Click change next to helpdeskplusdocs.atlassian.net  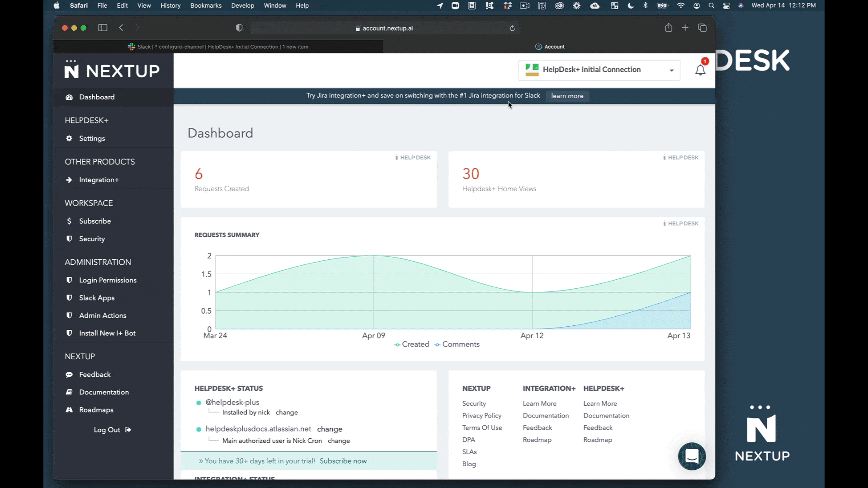point(330,429)
